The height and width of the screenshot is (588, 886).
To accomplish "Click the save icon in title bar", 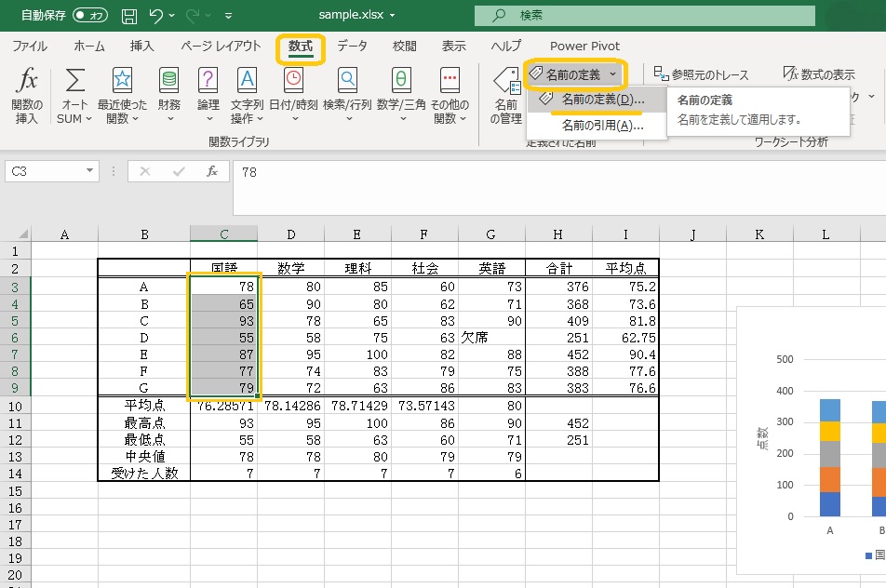I will click(x=129, y=16).
